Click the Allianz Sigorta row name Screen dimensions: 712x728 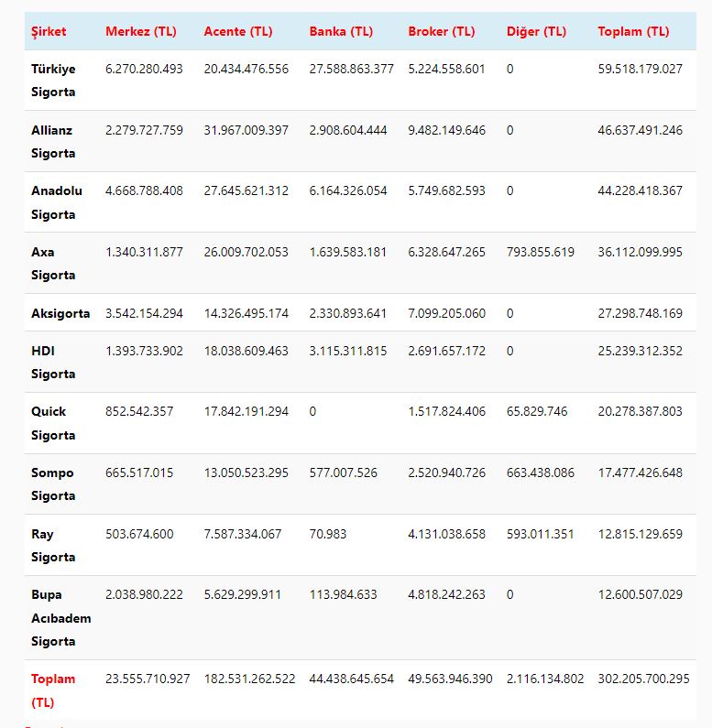pos(53,141)
